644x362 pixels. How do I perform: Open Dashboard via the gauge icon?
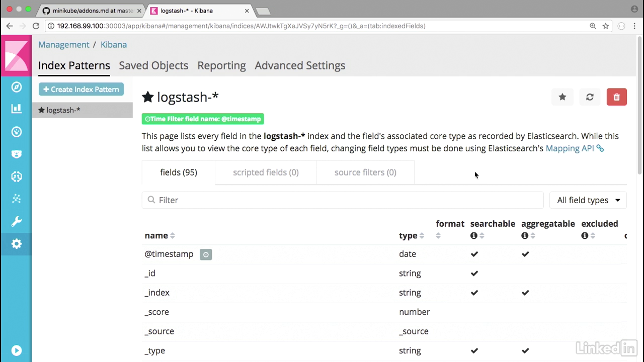(17, 132)
